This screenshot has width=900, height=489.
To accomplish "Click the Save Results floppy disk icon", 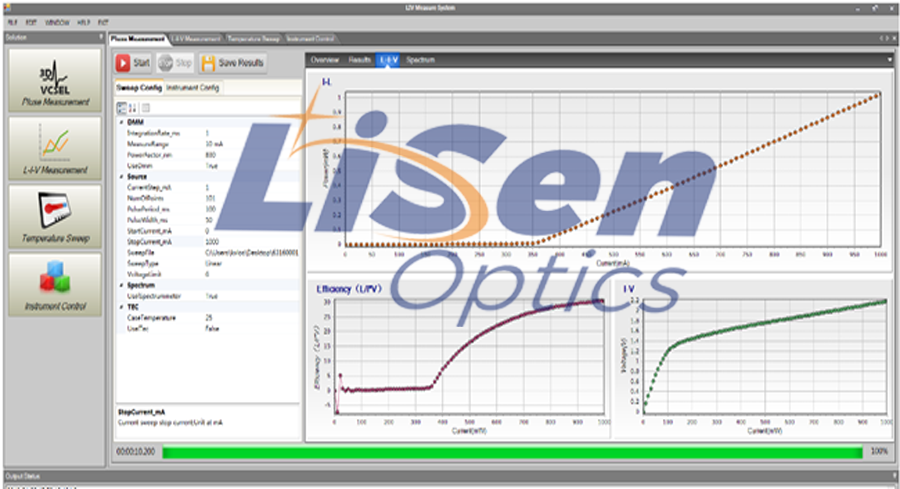I will tap(208, 63).
